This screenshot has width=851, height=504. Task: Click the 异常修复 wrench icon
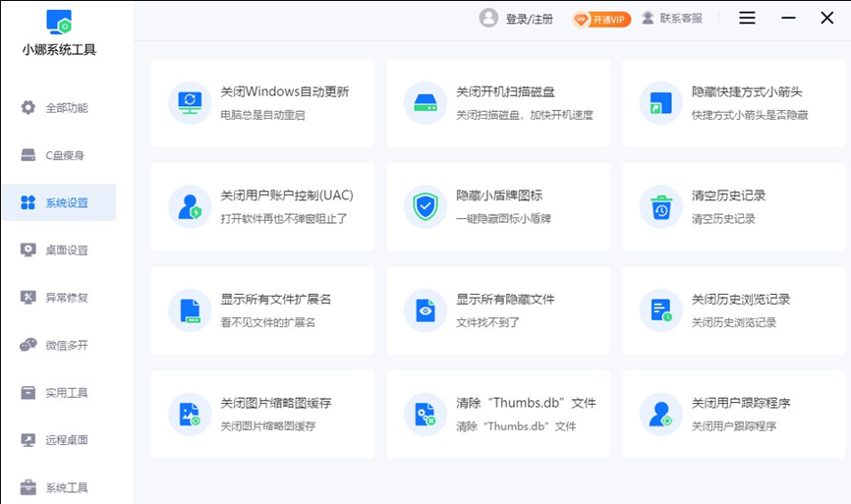[x=28, y=298]
